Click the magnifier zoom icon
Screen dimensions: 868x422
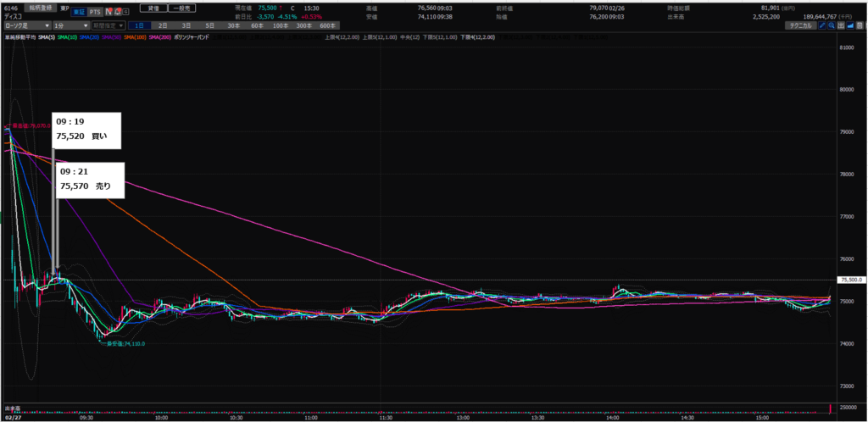(832, 27)
